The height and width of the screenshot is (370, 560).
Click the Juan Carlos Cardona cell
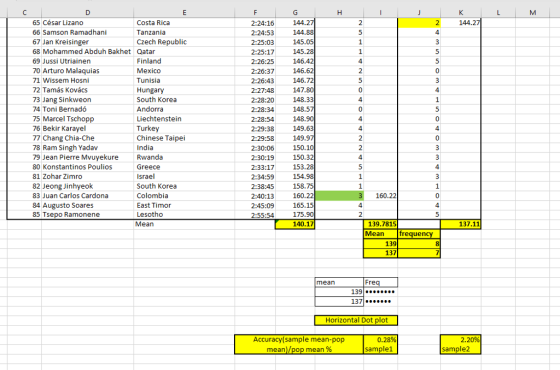click(88, 196)
